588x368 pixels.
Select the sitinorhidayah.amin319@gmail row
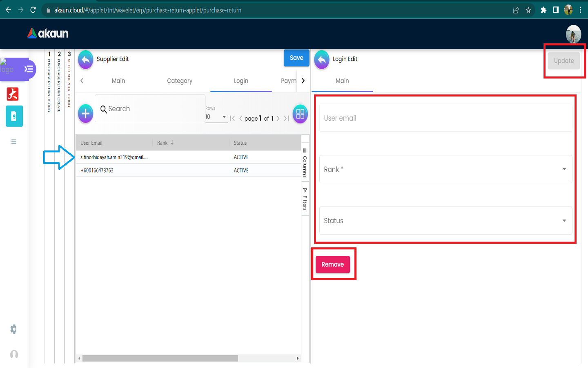pyautogui.click(x=188, y=157)
